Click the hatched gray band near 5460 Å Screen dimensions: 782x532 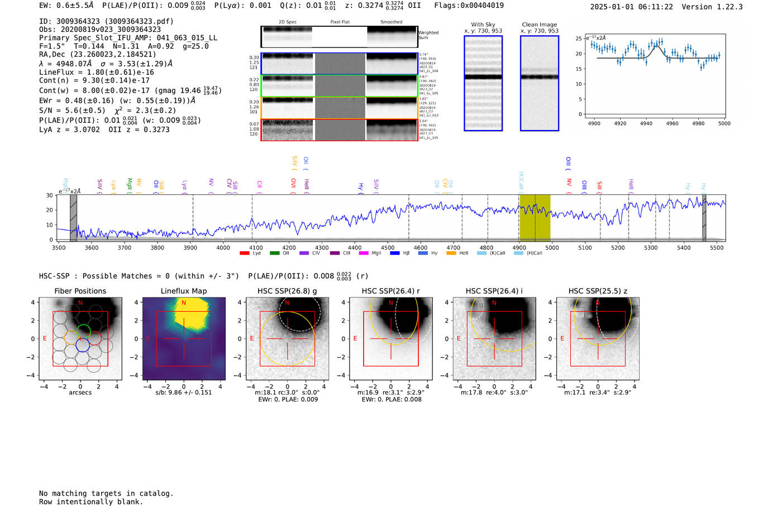point(704,218)
